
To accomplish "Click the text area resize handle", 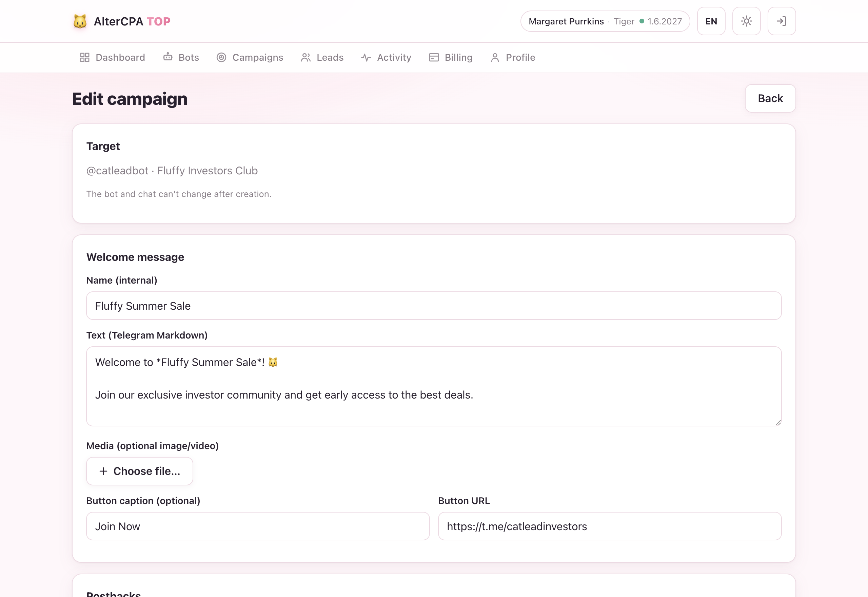I will point(777,422).
